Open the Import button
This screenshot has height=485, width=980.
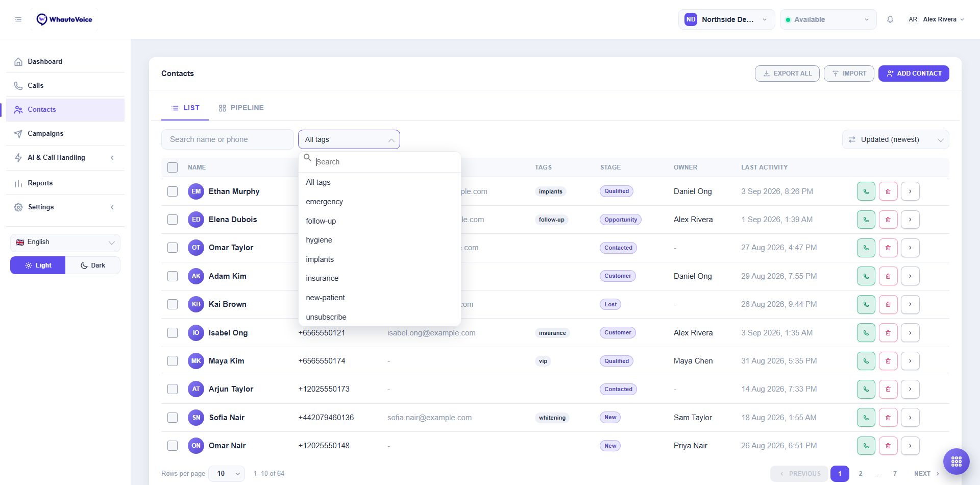point(849,74)
